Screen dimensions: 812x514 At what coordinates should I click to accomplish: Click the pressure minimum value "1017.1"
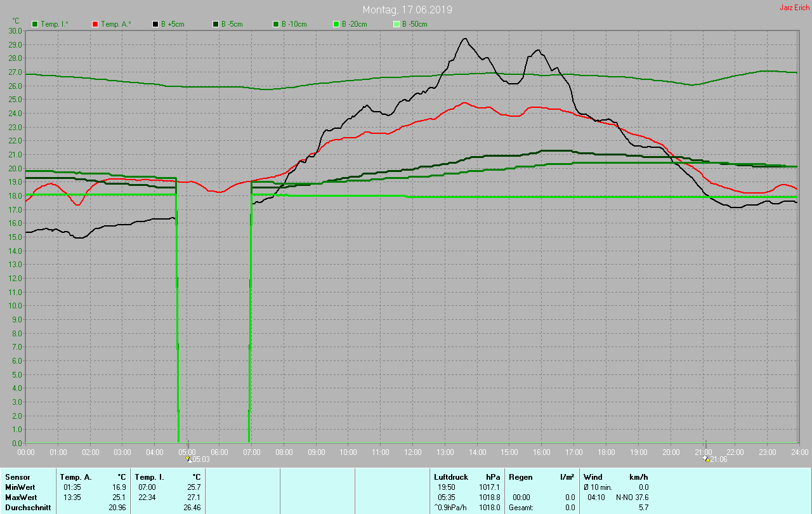[489, 487]
